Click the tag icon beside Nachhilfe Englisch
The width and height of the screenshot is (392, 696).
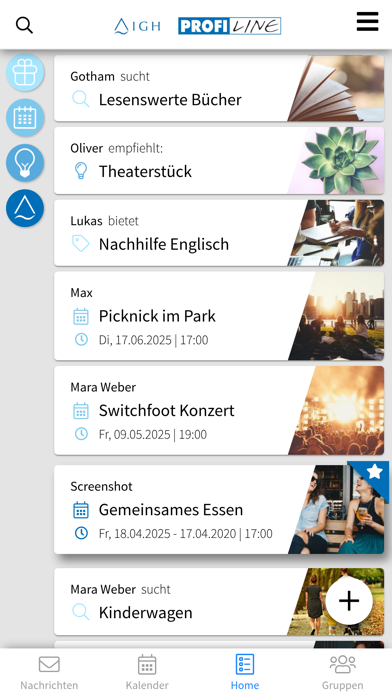click(x=81, y=244)
